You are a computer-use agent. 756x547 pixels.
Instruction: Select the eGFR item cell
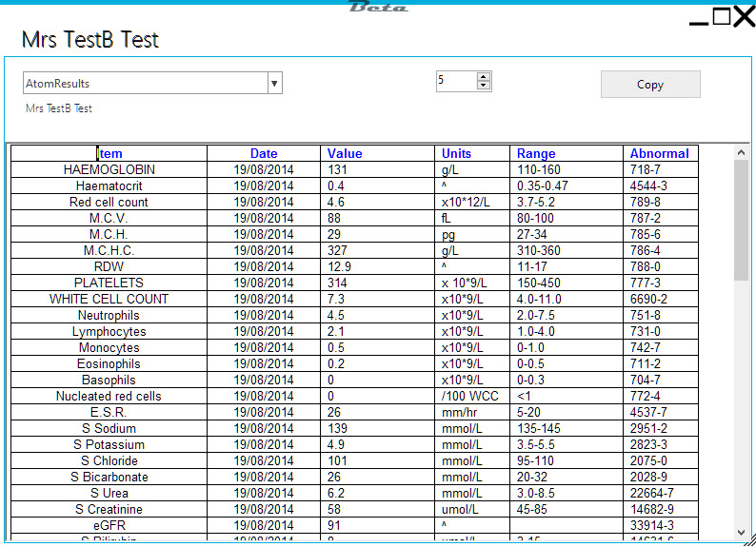(109, 525)
